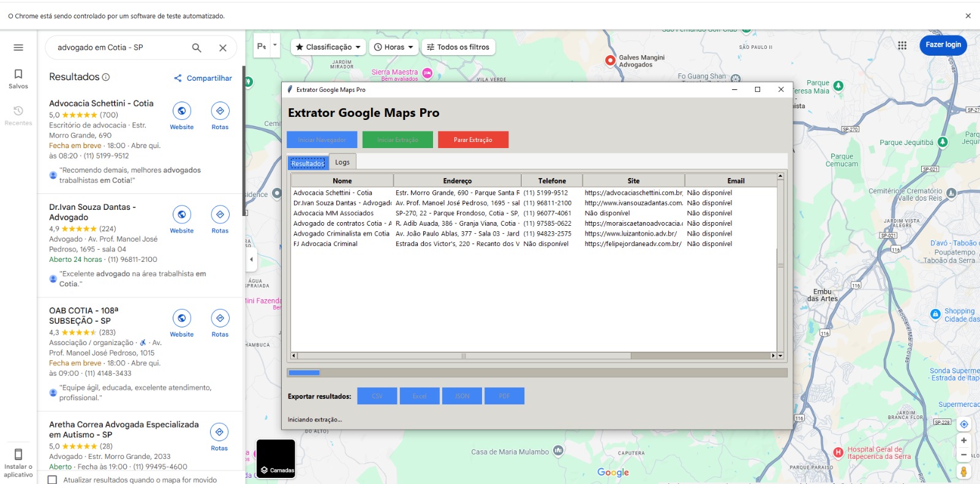Export results as Excel

coord(420,396)
